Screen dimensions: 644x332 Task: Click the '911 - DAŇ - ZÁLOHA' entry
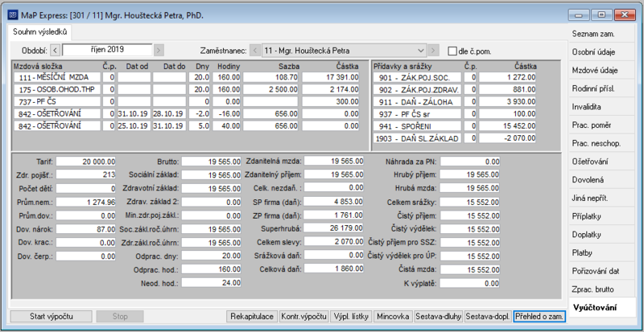coord(417,101)
